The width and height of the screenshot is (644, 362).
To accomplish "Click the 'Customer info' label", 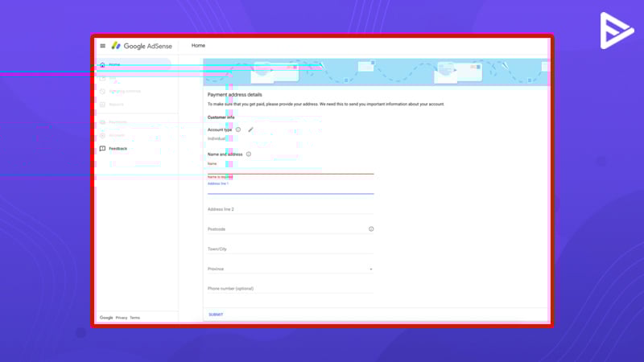I will 221,117.
